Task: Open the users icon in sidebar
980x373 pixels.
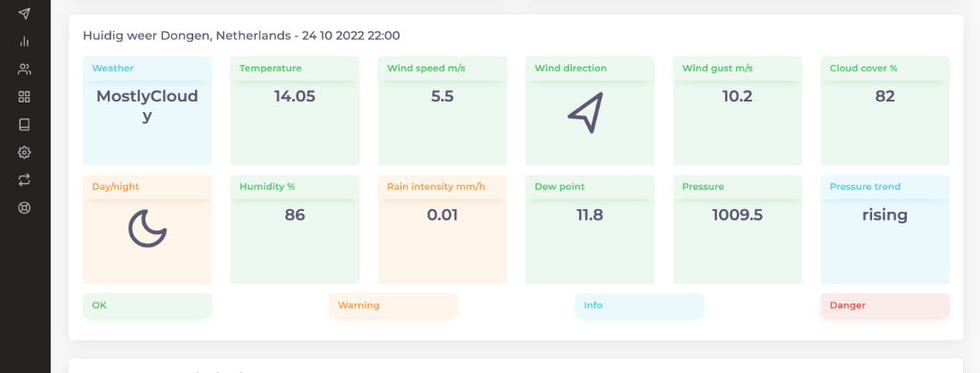Action: 24,69
